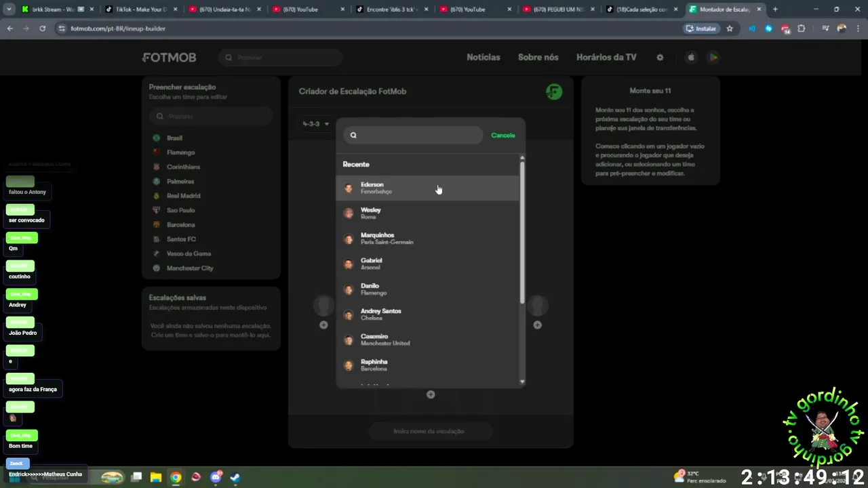Image resolution: width=868 pixels, height=488 pixels.
Task: Add player at the bottom center plus button
Action: coord(431,394)
